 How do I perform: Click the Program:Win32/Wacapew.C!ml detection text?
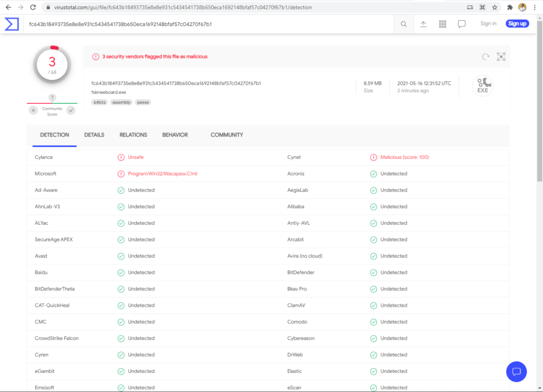click(162, 174)
